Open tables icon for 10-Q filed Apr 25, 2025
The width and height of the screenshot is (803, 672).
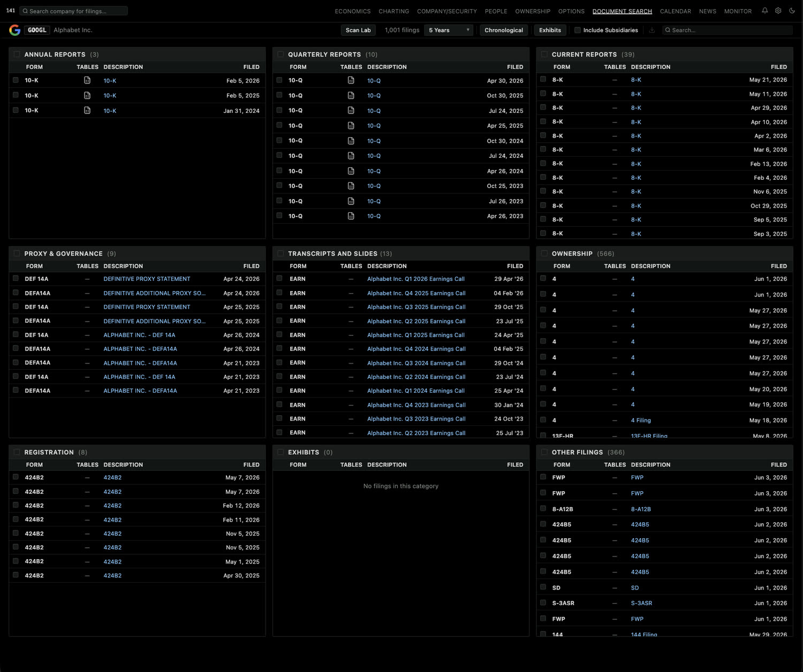click(x=351, y=125)
